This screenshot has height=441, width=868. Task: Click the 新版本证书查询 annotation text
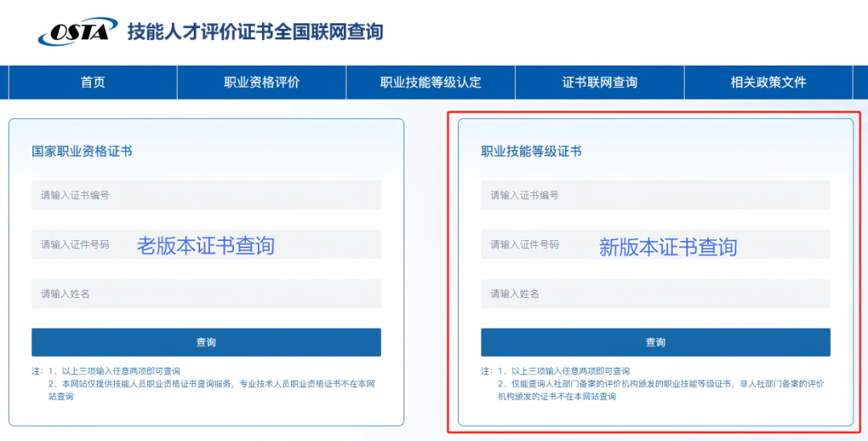[668, 247]
